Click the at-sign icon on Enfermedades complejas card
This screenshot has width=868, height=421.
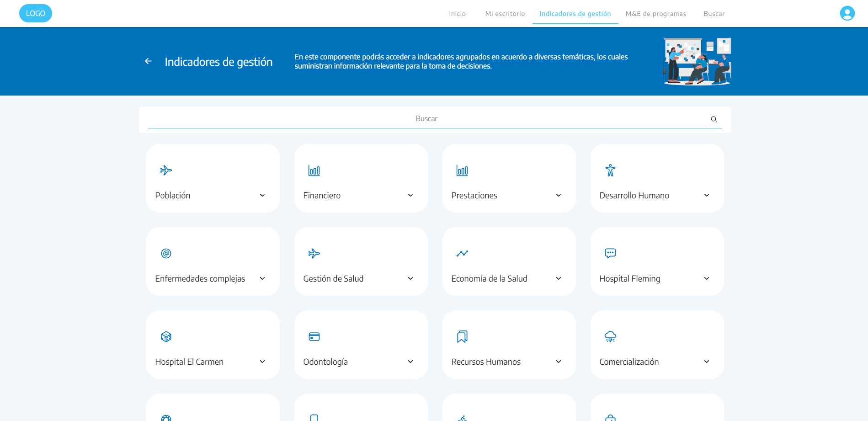click(x=166, y=253)
